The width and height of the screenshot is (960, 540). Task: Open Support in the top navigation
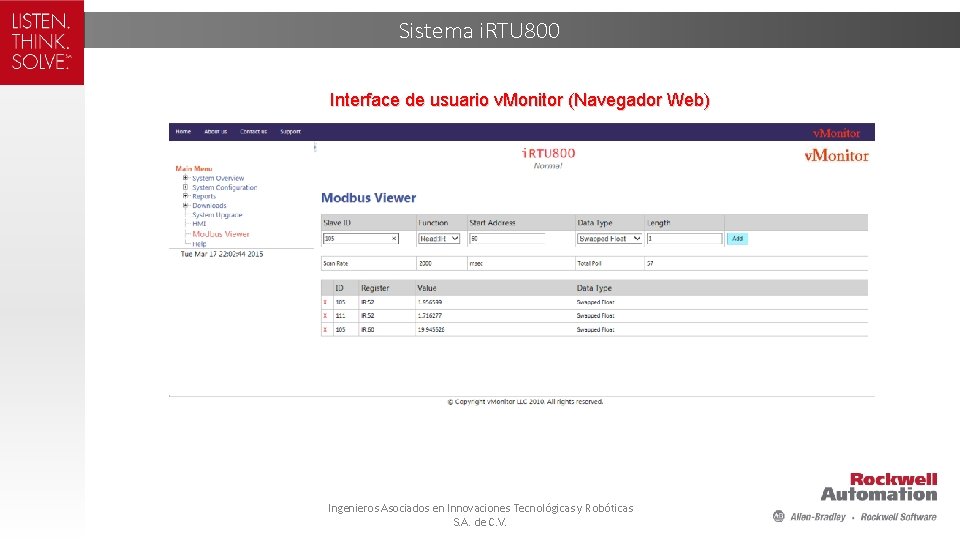(x=290, y=132)
